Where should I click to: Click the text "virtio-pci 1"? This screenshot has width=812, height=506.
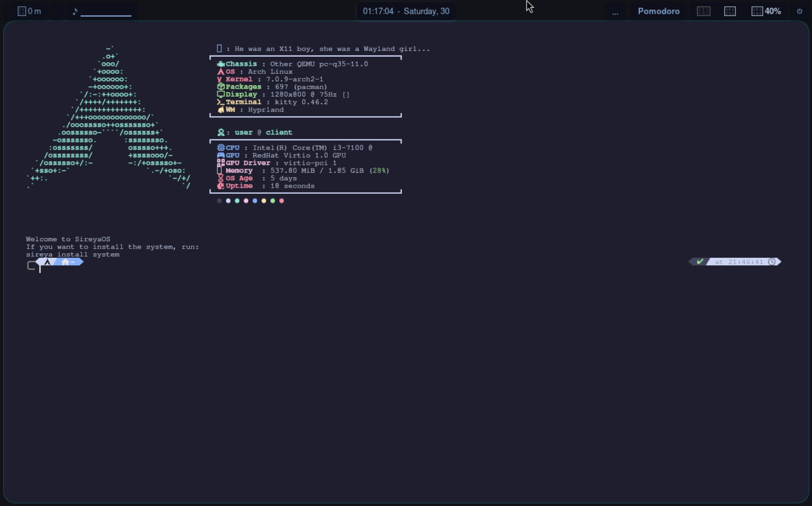click(310, 163)
